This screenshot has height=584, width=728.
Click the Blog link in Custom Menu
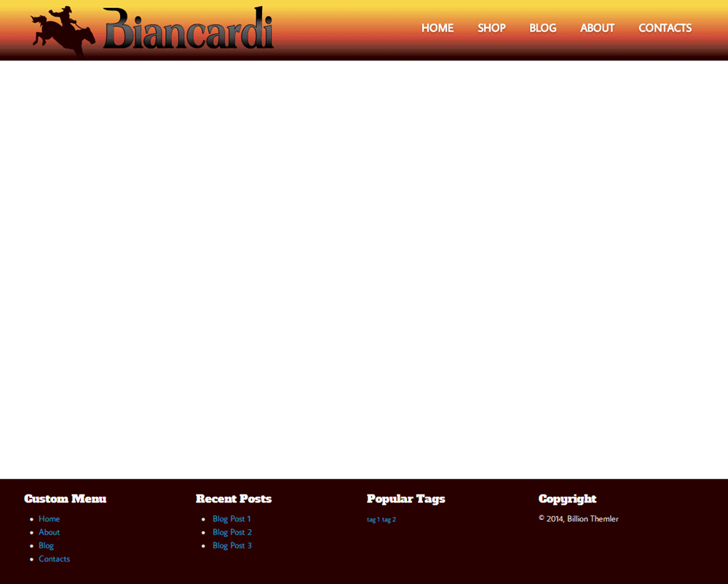point(46,545)
